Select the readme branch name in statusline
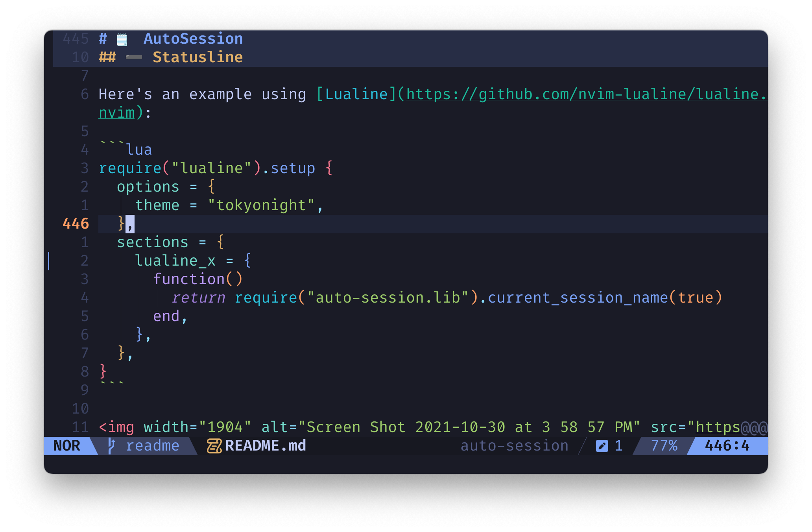This screenshot has width=812, height=532. [153, 446]
